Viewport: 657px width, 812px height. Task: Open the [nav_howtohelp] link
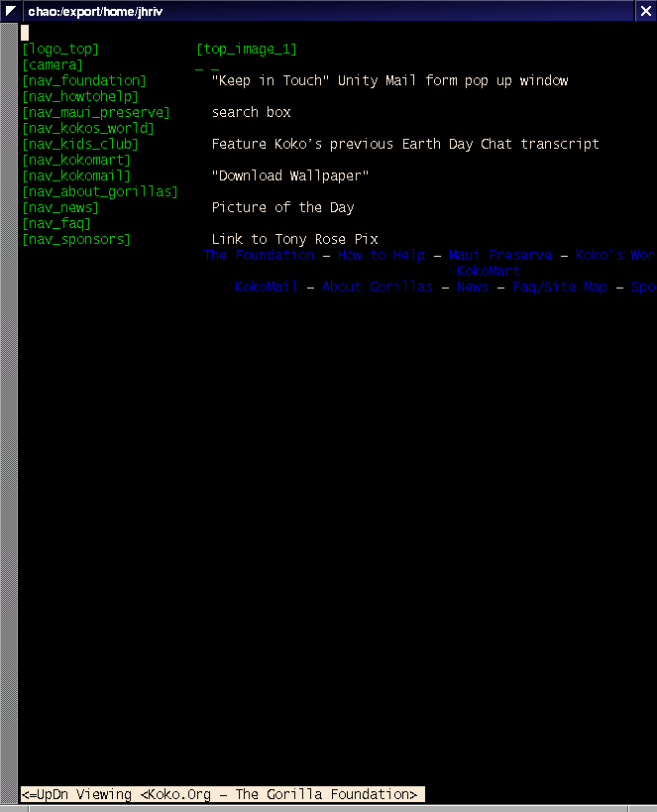pos(80,97)
